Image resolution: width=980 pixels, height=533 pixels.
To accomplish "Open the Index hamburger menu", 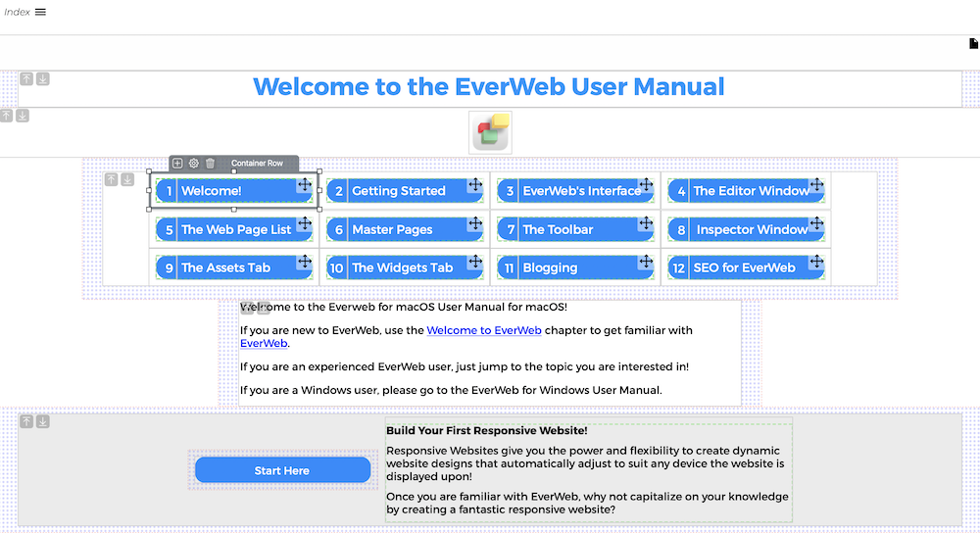I will (40, 12).
